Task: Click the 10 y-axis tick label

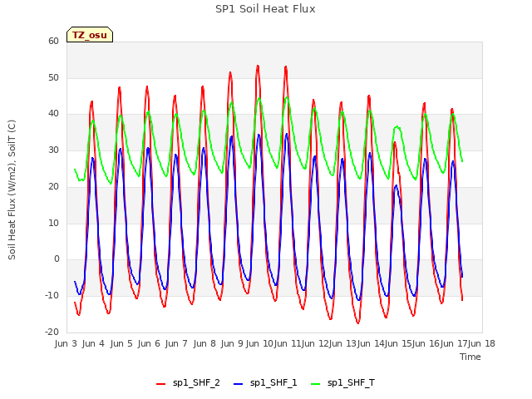Action: tap(53, 224)
